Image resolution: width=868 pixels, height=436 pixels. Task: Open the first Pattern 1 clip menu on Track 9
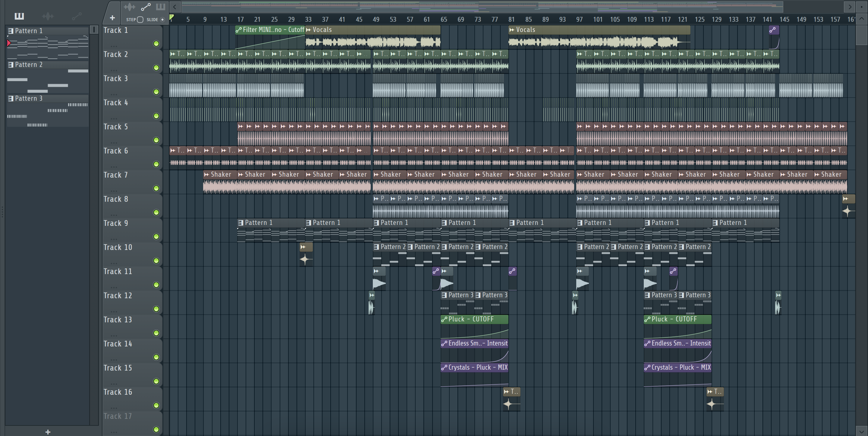pos(241,223)
